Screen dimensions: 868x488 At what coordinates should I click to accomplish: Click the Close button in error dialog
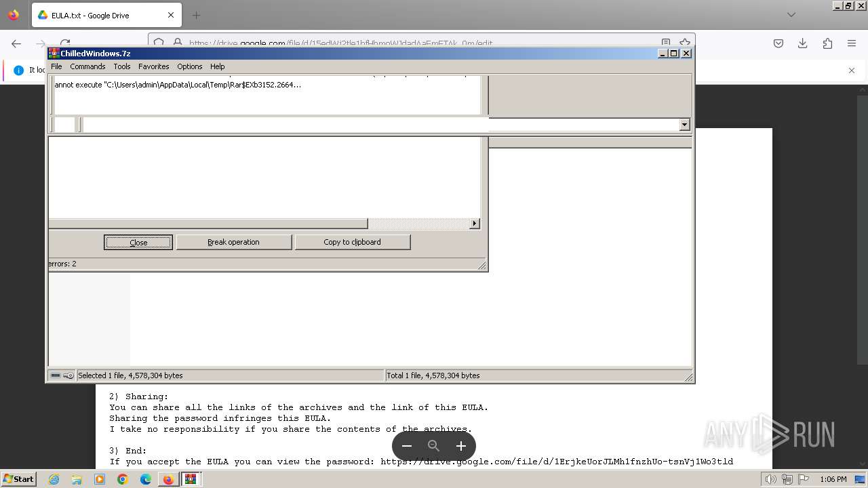[138, 242]
